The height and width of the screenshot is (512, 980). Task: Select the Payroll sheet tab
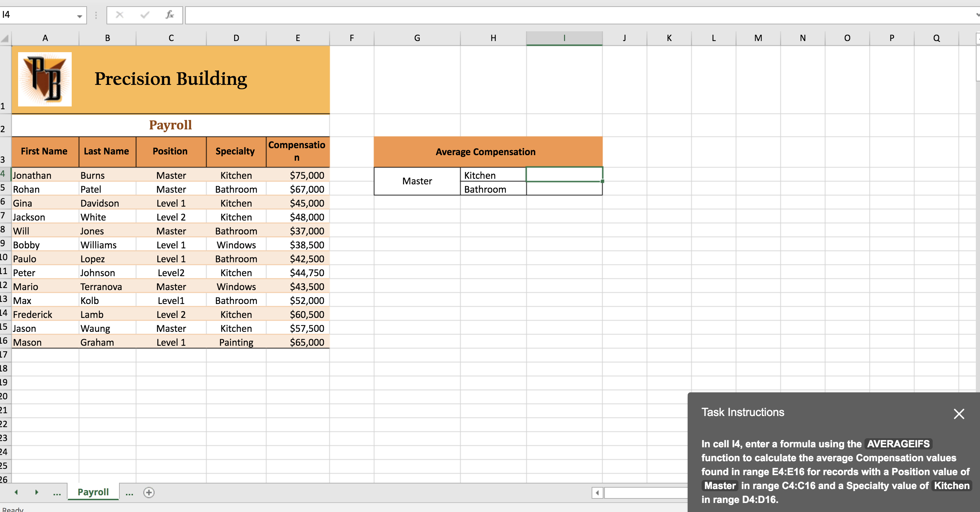(x=93, y=492)
